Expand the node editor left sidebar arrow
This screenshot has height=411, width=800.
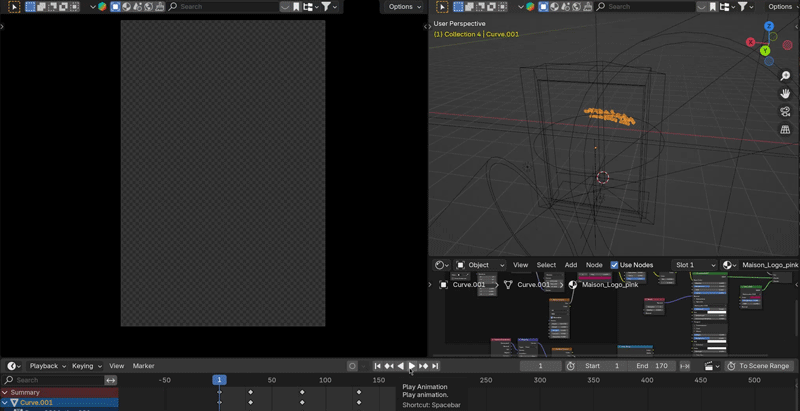[430, 285]
